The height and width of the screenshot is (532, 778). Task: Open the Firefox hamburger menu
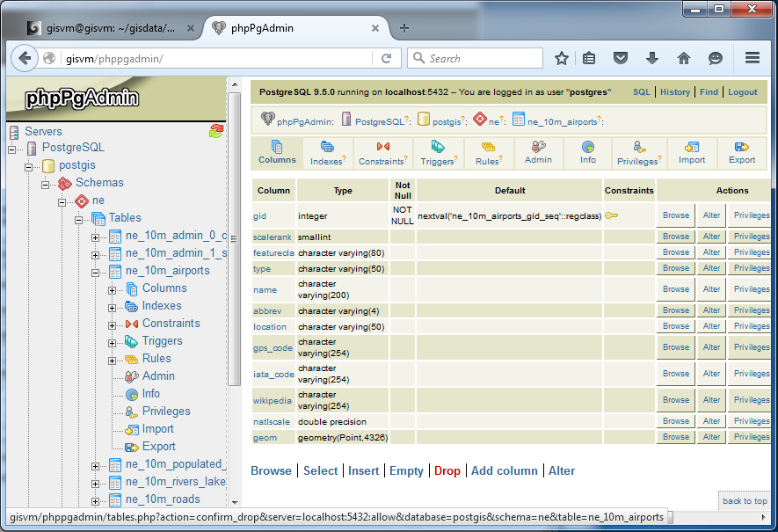point(753,58)
